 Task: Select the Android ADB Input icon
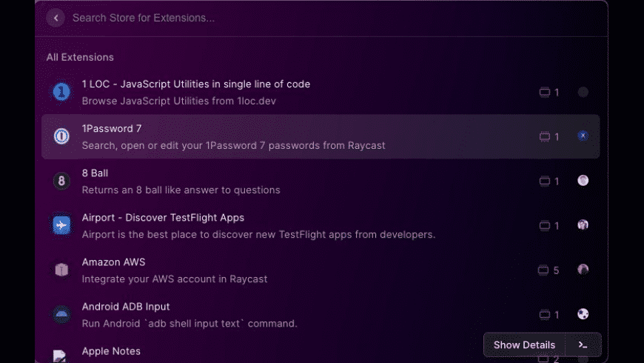click(x=61, y=315)
